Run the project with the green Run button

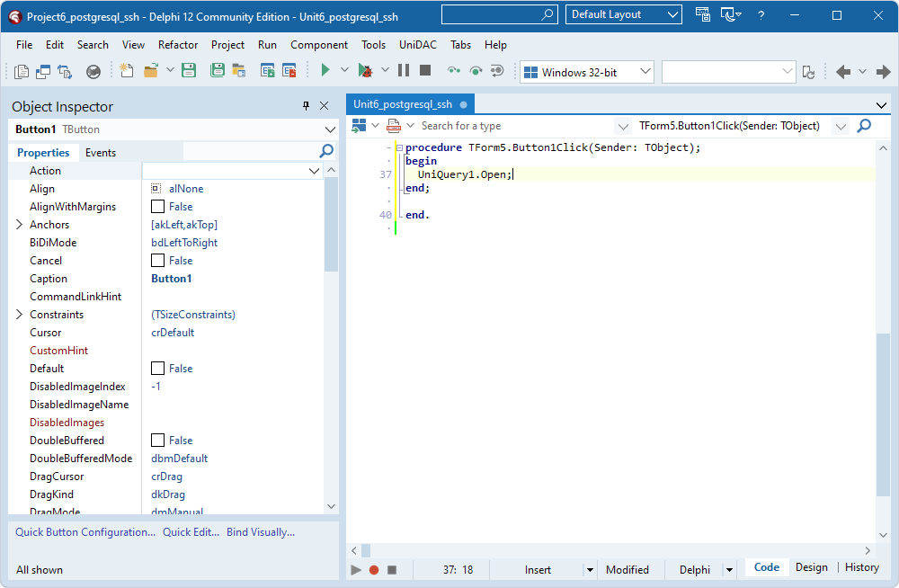point(325,69)
